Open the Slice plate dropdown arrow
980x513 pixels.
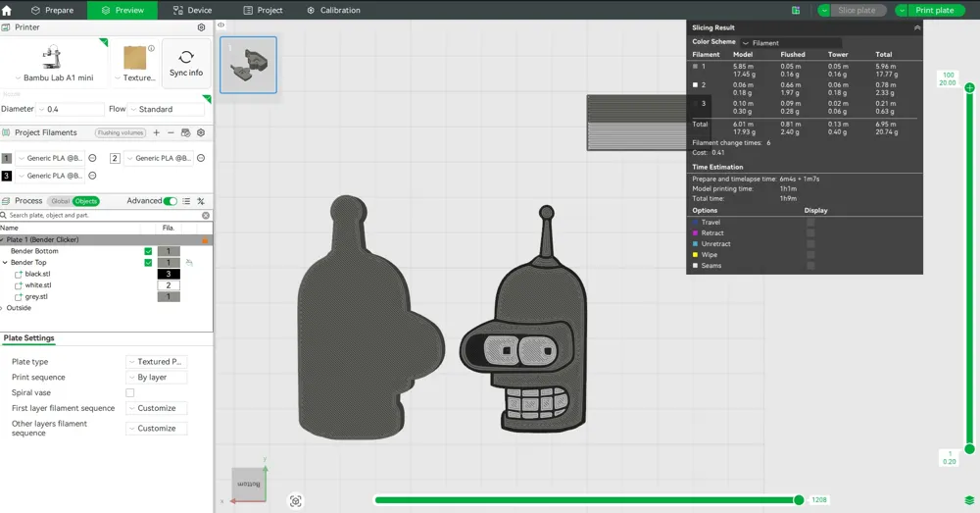[x=824, y=10]
